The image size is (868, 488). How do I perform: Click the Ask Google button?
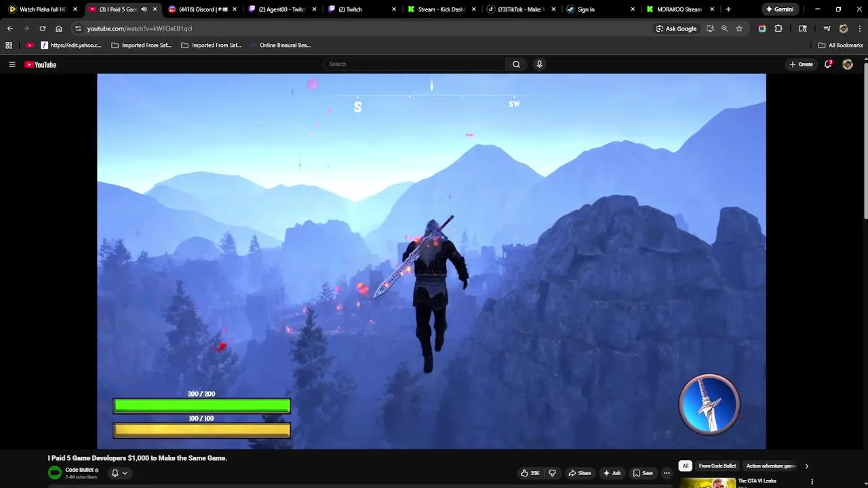pyautogui.click(x=676, y=28)
